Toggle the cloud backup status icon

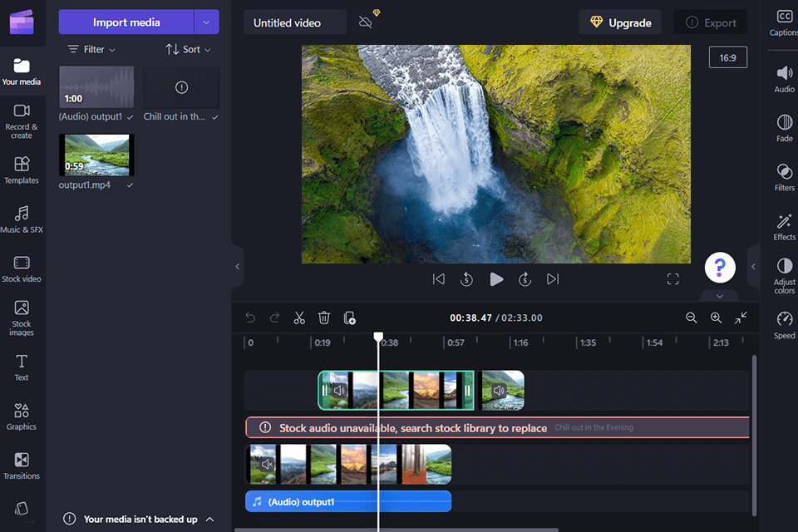pos(366,22)
